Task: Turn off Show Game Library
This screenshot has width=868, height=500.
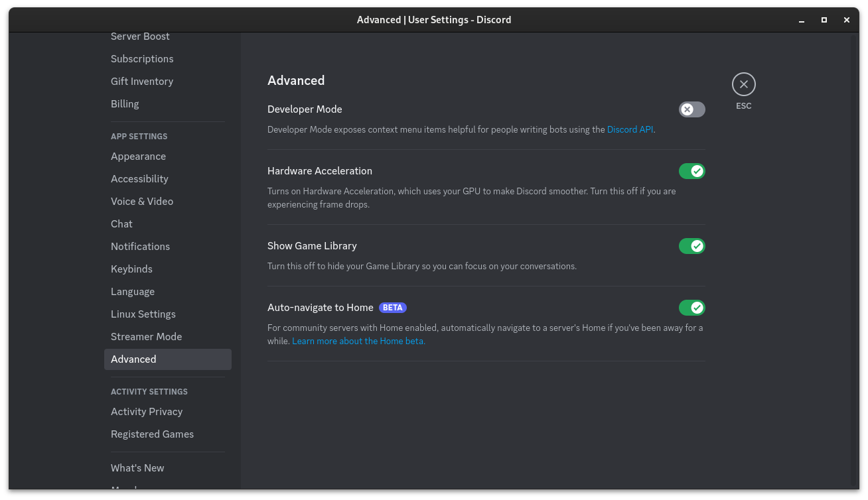Action: 691,245
